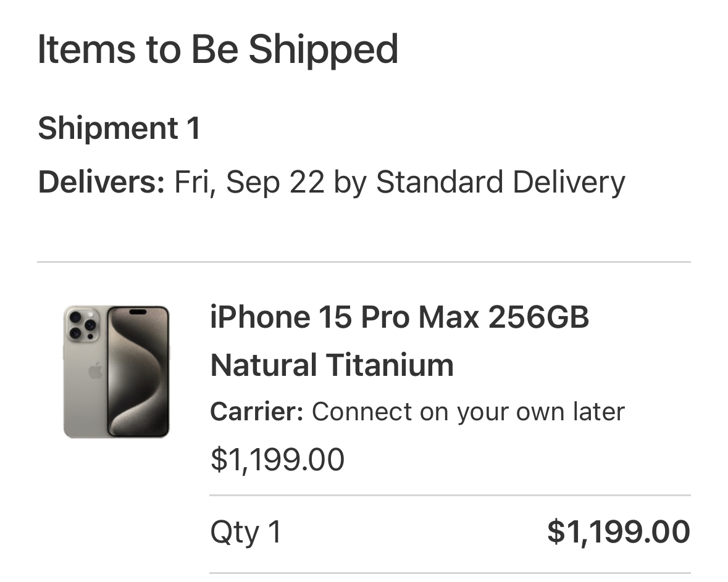728x582 pixels.
Task: Click the front display of the pictured iPhone
Action: tap(138, 372)
